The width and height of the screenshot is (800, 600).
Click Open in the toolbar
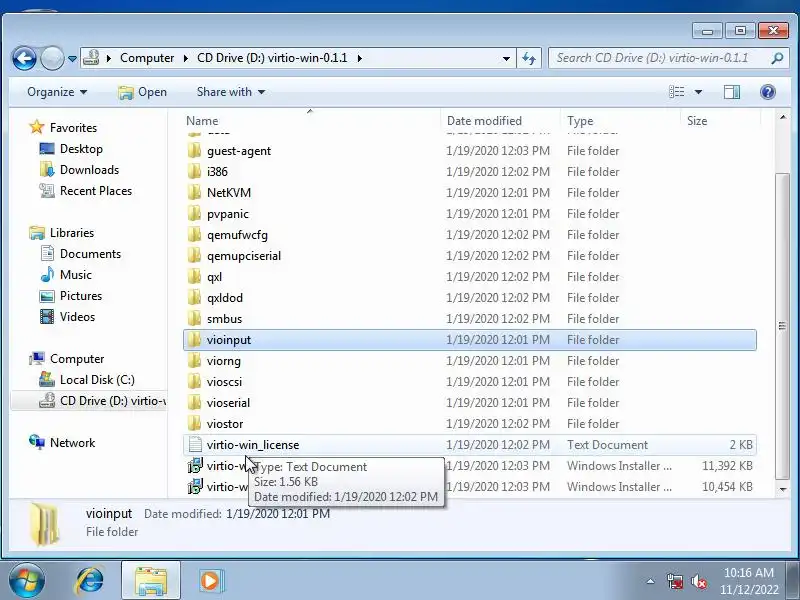tap(142, 92)
